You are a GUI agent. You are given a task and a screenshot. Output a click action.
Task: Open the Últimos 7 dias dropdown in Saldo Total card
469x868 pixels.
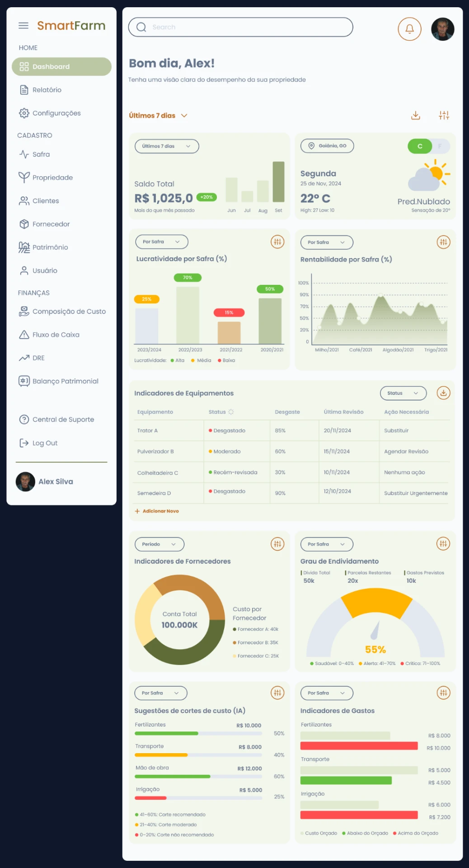pos(167,146)
